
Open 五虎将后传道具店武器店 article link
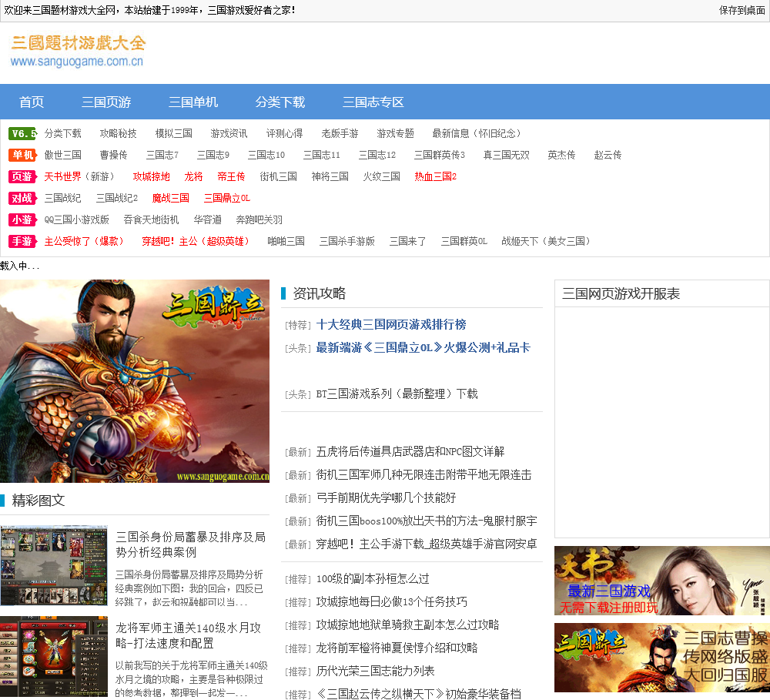(410, 452)
